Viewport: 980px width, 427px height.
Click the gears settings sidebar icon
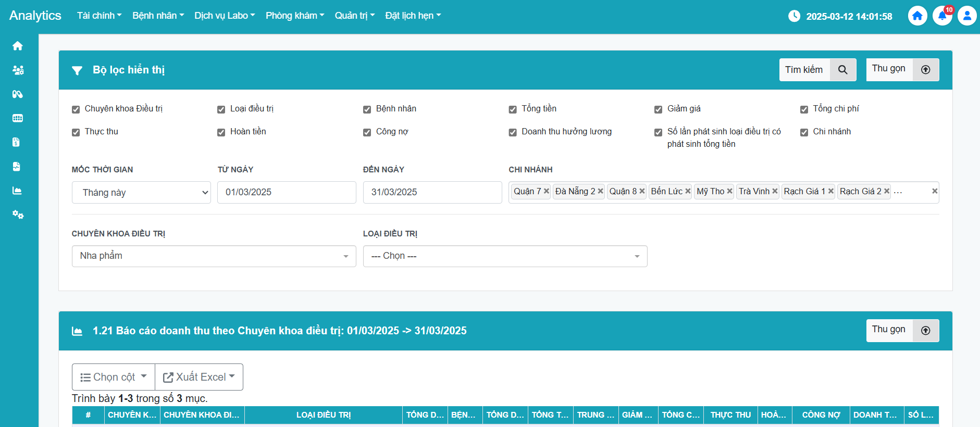[x=18, y=215]
